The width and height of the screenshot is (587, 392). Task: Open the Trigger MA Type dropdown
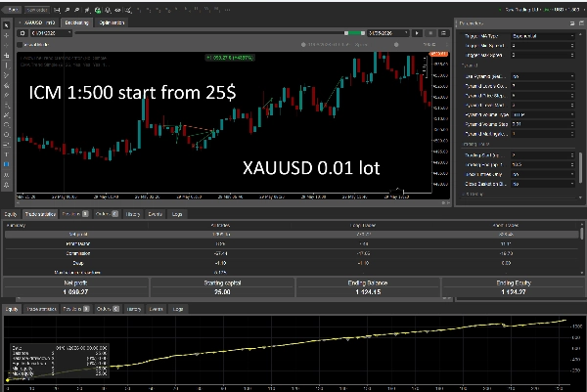pyautogui.click(x=542, y=36)
